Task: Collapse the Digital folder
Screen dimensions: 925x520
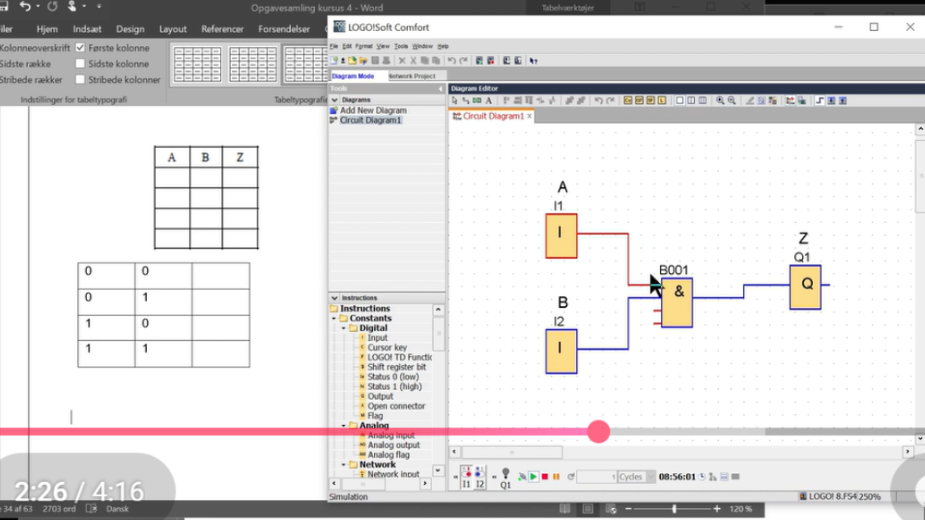Action: coord(344,328)
